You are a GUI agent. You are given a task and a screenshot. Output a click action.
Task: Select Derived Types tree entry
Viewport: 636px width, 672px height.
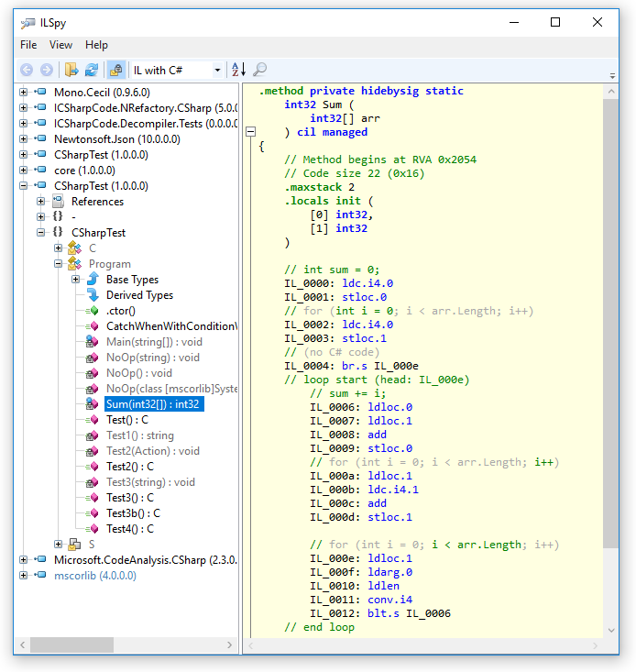[x=139, y=295]
